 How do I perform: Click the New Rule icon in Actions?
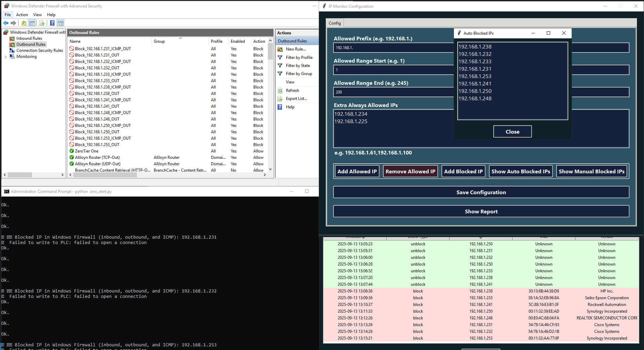coord(280,49)
